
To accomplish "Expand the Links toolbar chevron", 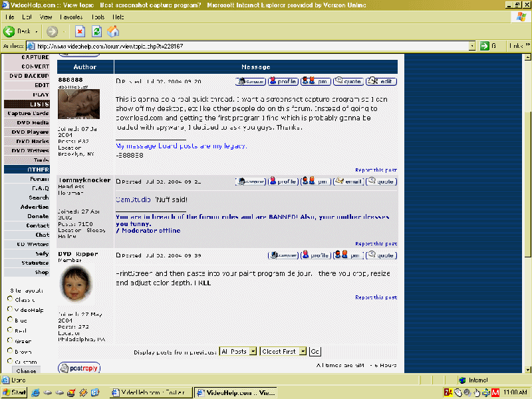I will [x=527, y=45].
